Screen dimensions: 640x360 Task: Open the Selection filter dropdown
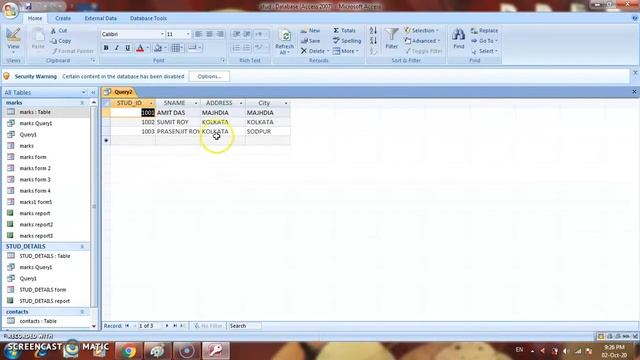pos(422,31)
